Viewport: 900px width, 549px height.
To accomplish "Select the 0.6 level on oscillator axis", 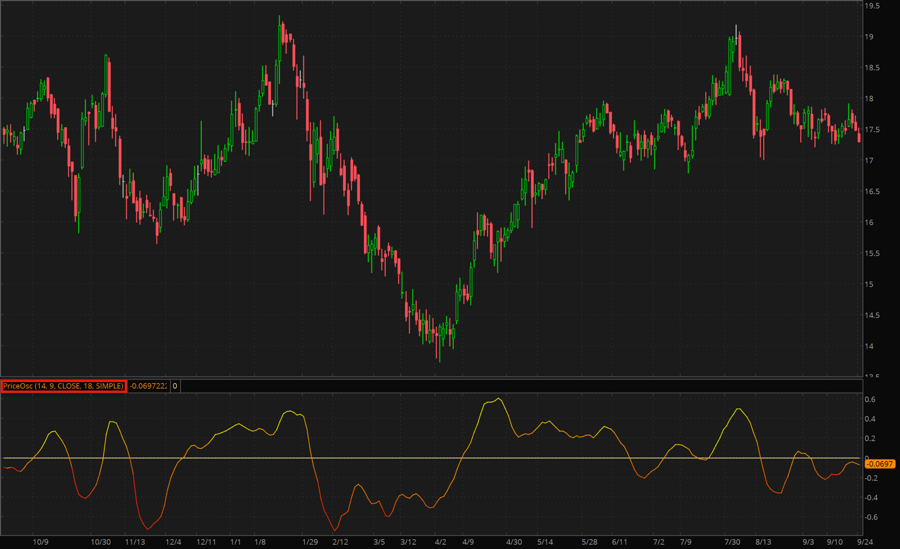I will pos(871,400).
